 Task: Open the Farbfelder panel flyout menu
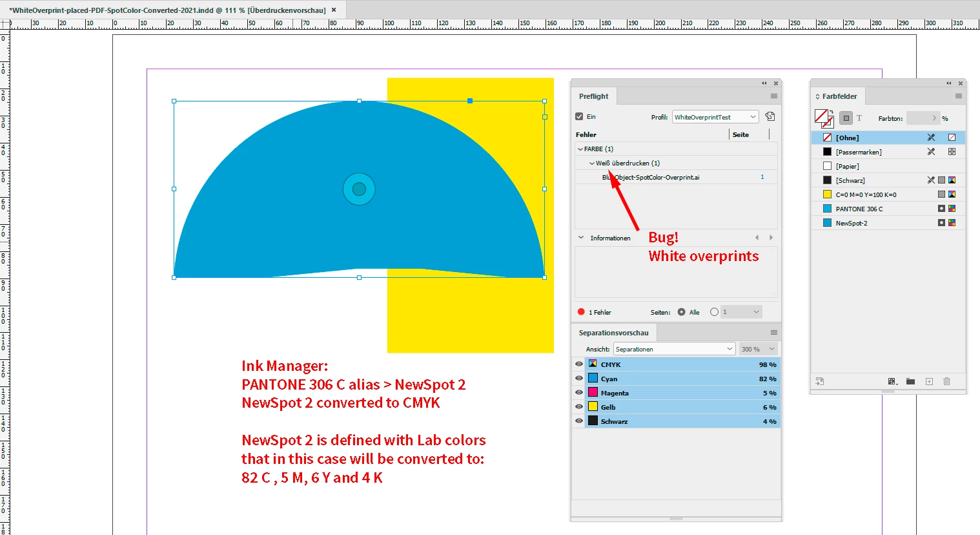point(959,96)
